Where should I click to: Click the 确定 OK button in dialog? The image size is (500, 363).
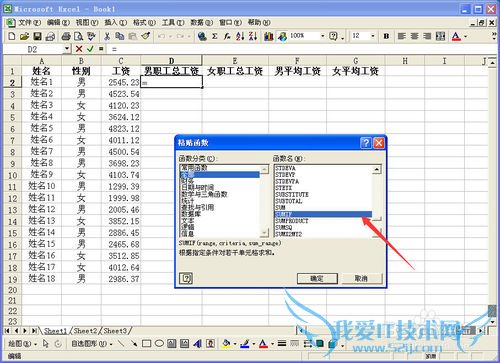click(x=317, y=278)
